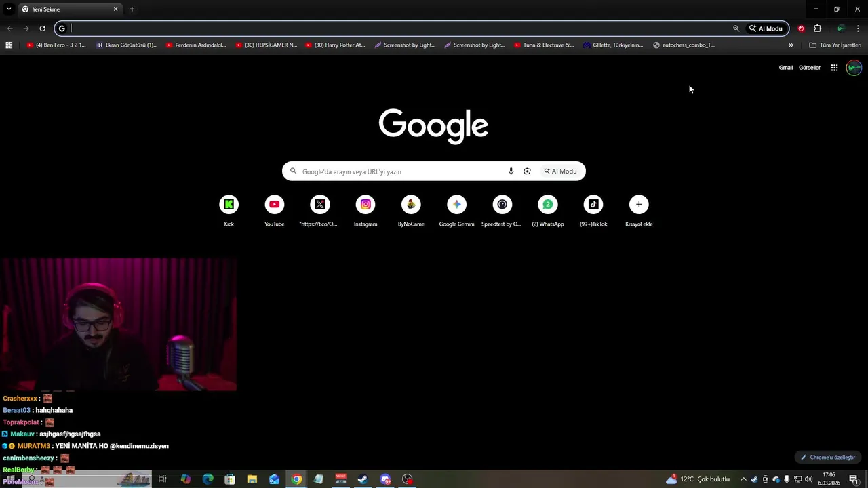Open the Tuna & Electrave bookmark
The image size is (868, 488).
tap(544, 45)
